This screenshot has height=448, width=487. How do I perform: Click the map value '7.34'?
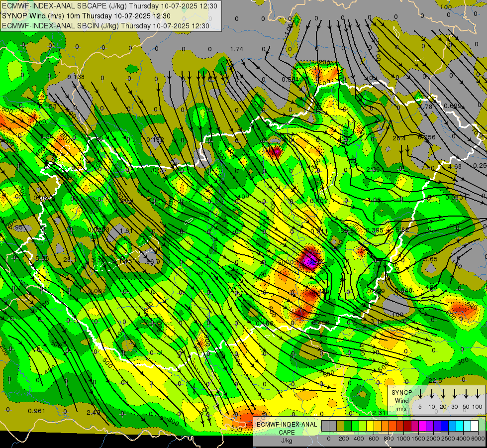[47, 136]
